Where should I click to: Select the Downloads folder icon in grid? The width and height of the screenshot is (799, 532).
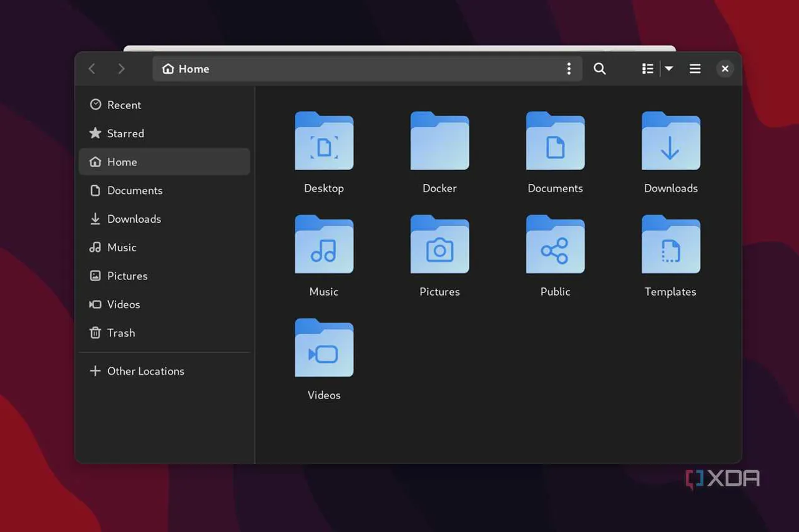671,141
